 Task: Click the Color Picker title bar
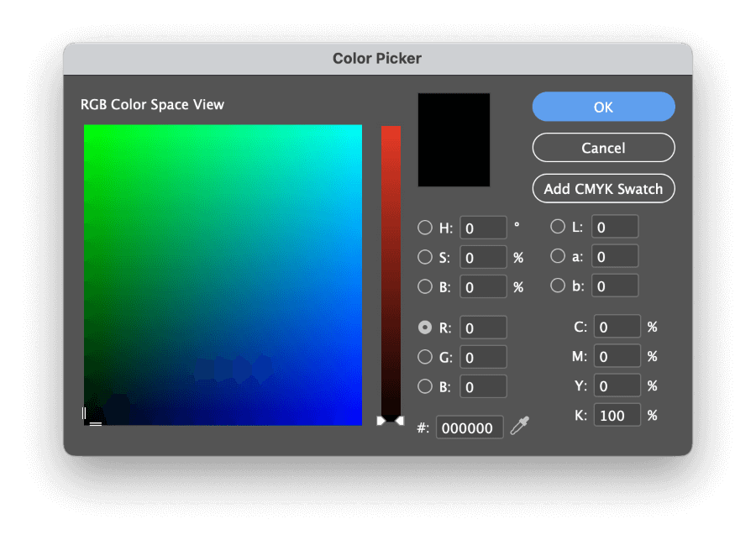click(377, 58)
